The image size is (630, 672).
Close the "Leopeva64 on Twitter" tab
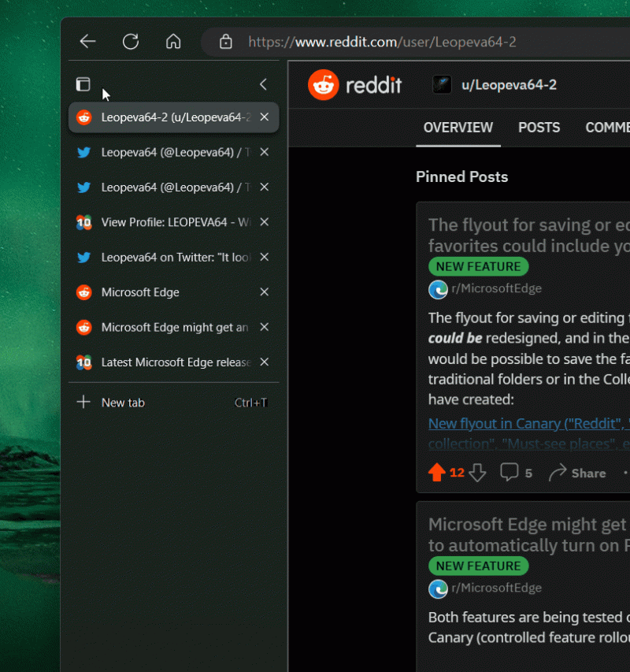pos(264,257)
